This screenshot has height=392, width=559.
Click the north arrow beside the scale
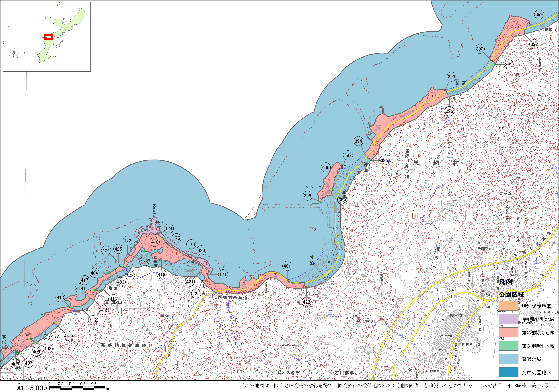point(19,387)
